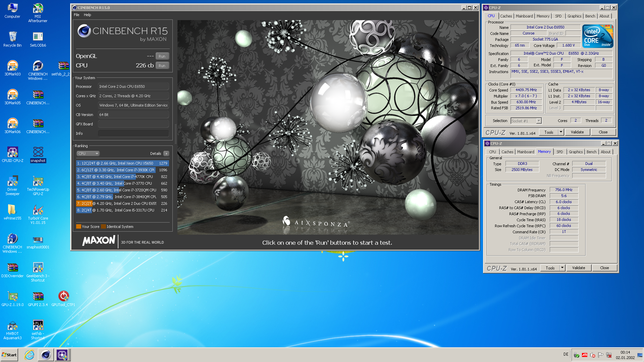
Task: Open GPUPI 2.3.4 archive icon
Action: click(x=38, y=299)
